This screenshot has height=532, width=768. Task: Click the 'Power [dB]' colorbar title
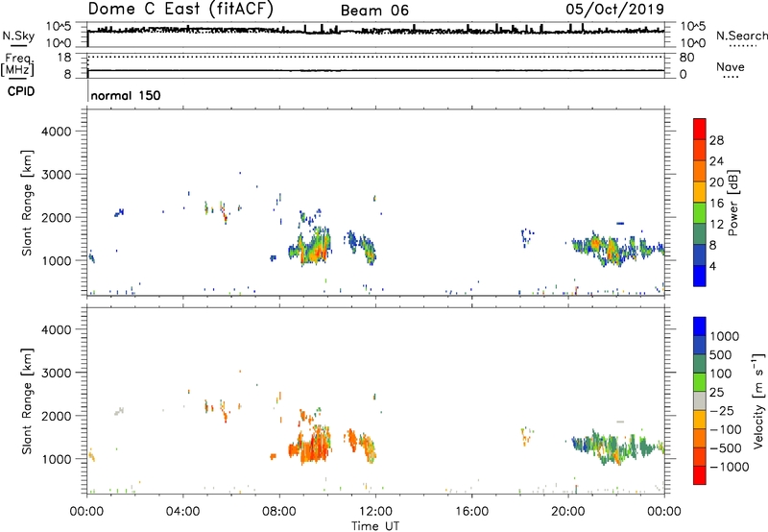pyautogui.click(x=732, y=203)
